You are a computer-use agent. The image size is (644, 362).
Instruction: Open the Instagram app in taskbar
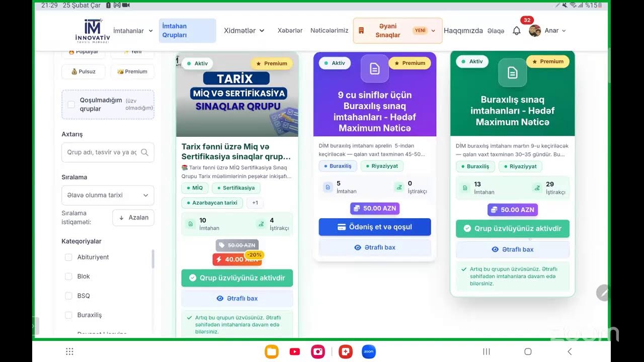[318, 351]
